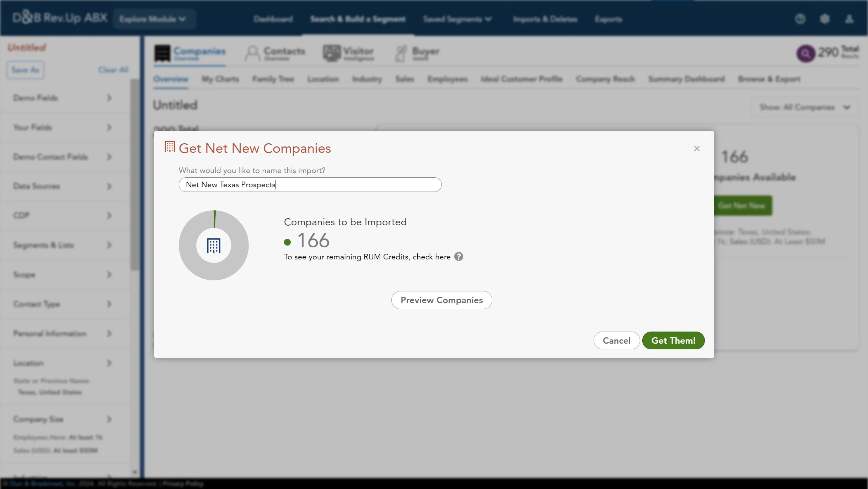Switch to the Overview subtab

pos(171,79)
